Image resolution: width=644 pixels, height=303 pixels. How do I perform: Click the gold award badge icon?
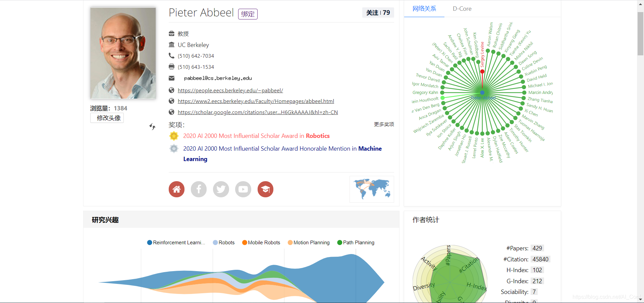[x=174, y=136]
